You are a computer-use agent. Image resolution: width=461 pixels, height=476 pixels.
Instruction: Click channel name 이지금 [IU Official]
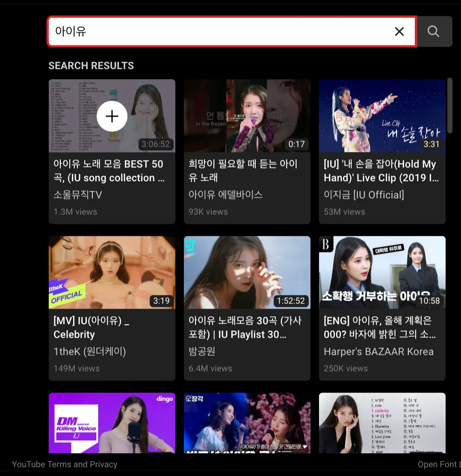tap(363, 195)
